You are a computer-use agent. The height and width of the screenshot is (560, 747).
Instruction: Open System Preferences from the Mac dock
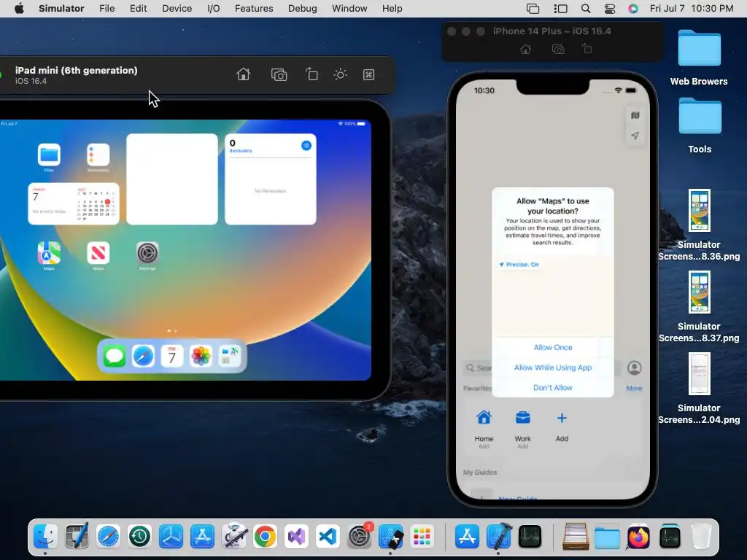[359, 537]
